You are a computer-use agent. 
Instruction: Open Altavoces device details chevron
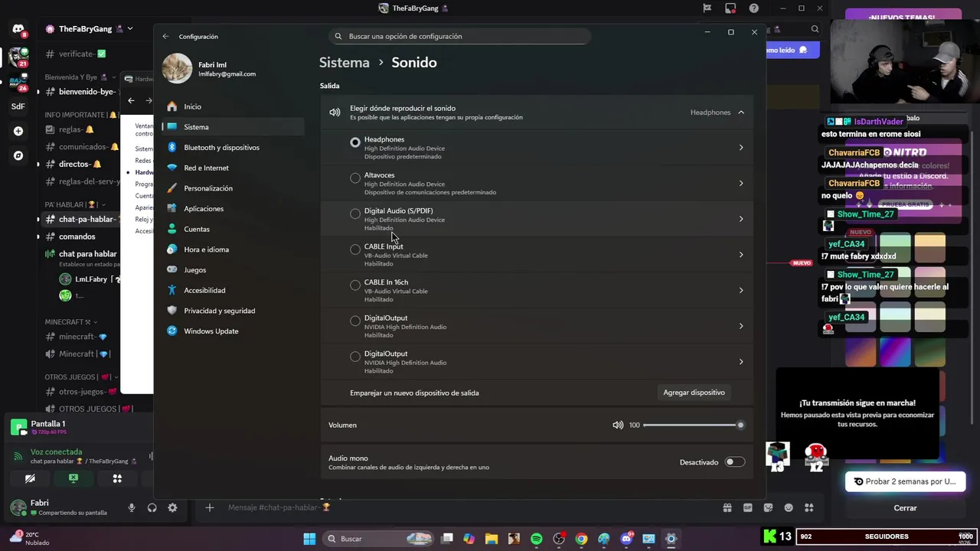point(741,183)
